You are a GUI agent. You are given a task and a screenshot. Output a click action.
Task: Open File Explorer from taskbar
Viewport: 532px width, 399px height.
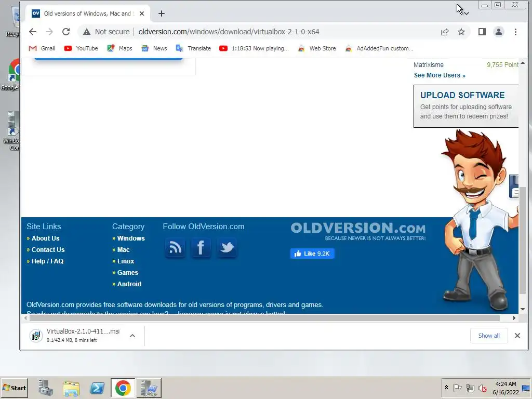[x=71, y=388]
